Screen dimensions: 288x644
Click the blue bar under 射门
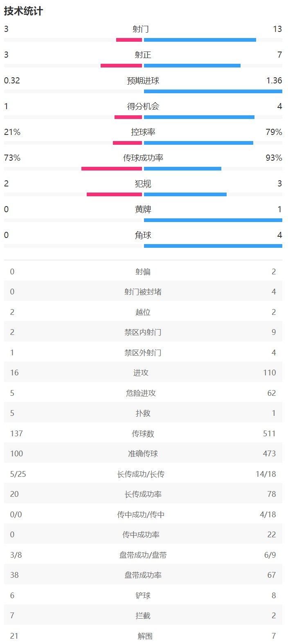tap(200, 40)
